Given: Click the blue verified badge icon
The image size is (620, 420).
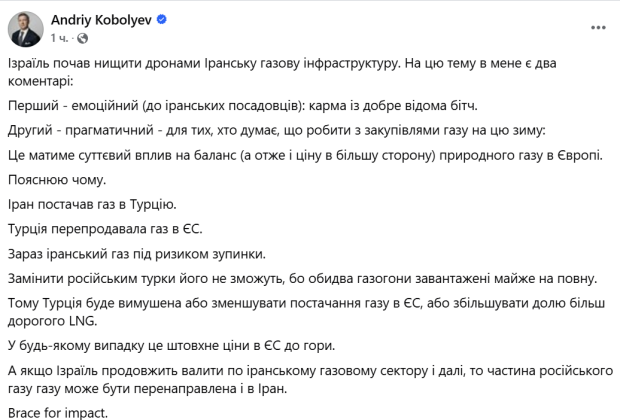Looking at the screenshot, I should pos(162,19).
